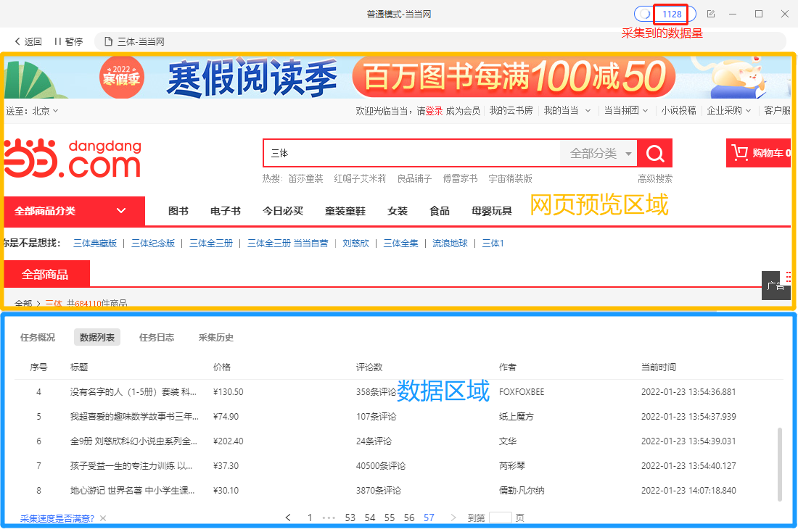Open the shopping cart icon
This screenshot has width=798, height=532.
(739, 153)
